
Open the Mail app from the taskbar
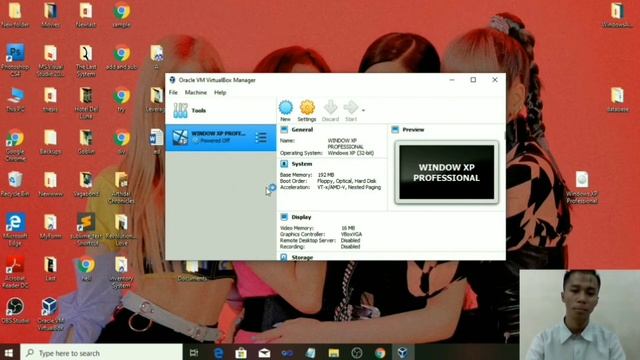tap(264, 353)
